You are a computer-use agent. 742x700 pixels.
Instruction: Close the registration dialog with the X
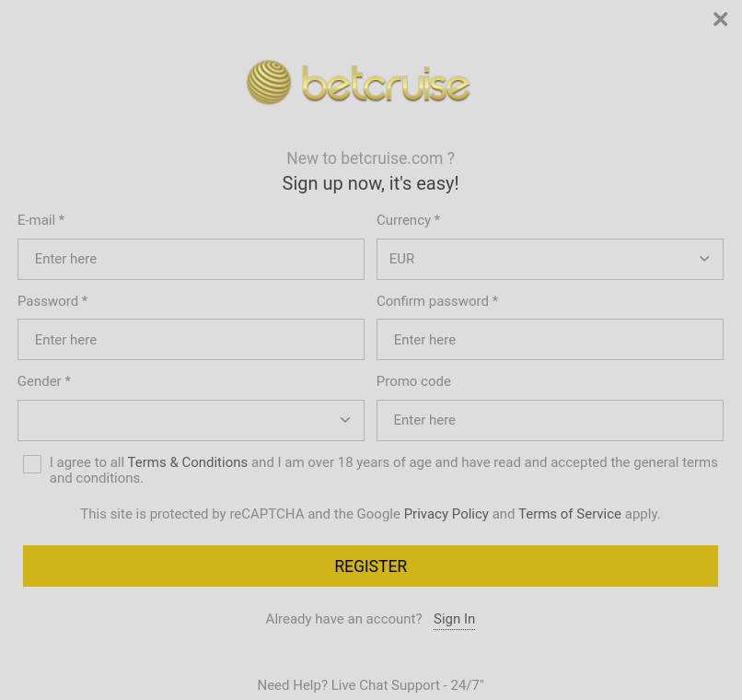click(x=720, y=19)
